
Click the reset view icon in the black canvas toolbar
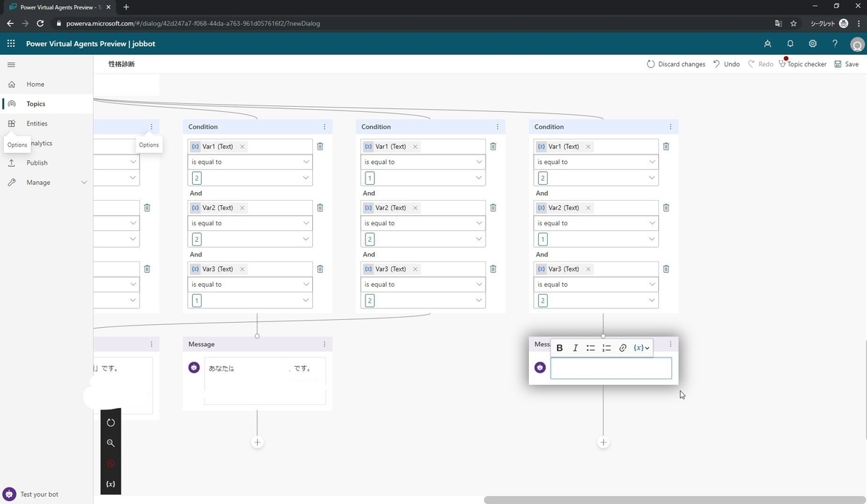coord(111,422)
